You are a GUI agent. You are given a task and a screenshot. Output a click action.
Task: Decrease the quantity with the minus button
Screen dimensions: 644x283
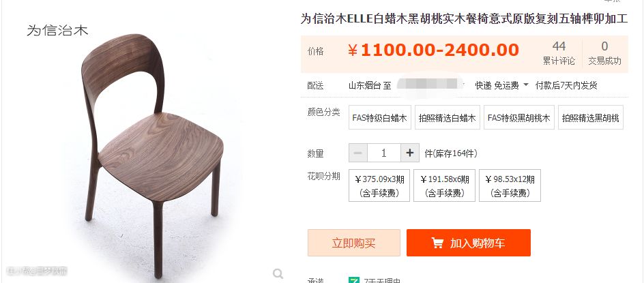358,153
